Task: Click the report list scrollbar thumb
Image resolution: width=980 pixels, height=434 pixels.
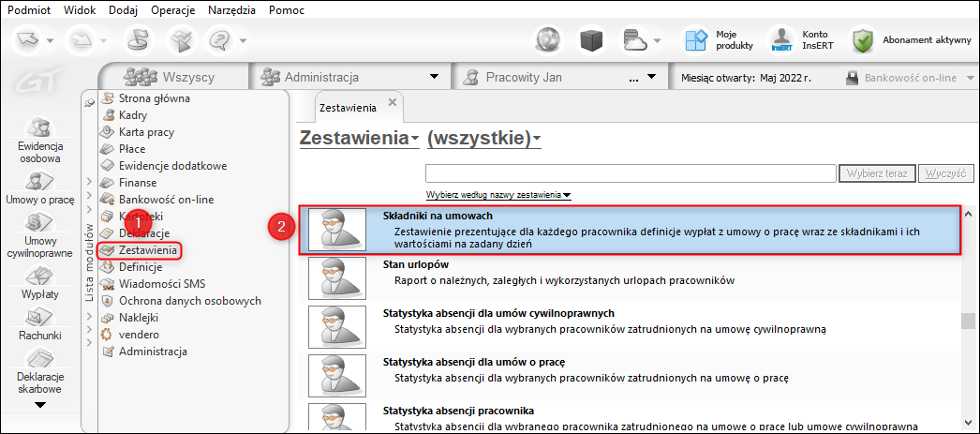Action: 968,321
